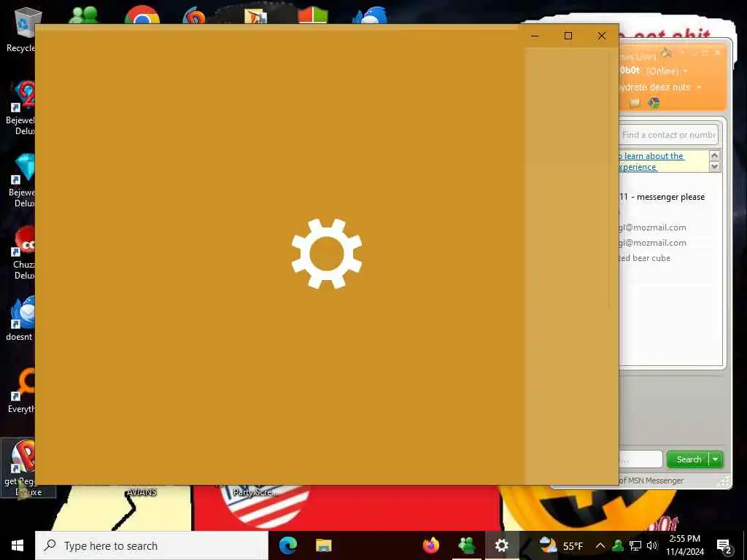This screenshot has height=560, width=747.
Task: Click the Messenger web search text field
Action: [640, 459]
